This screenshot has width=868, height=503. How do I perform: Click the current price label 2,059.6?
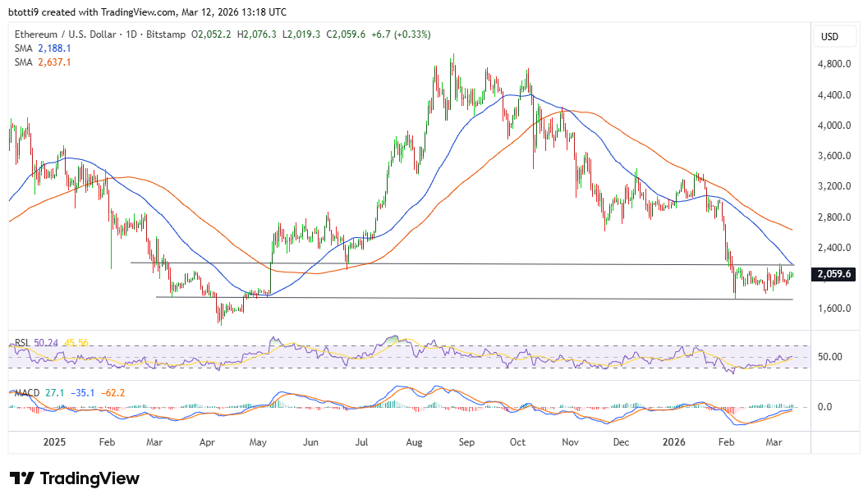833,275
